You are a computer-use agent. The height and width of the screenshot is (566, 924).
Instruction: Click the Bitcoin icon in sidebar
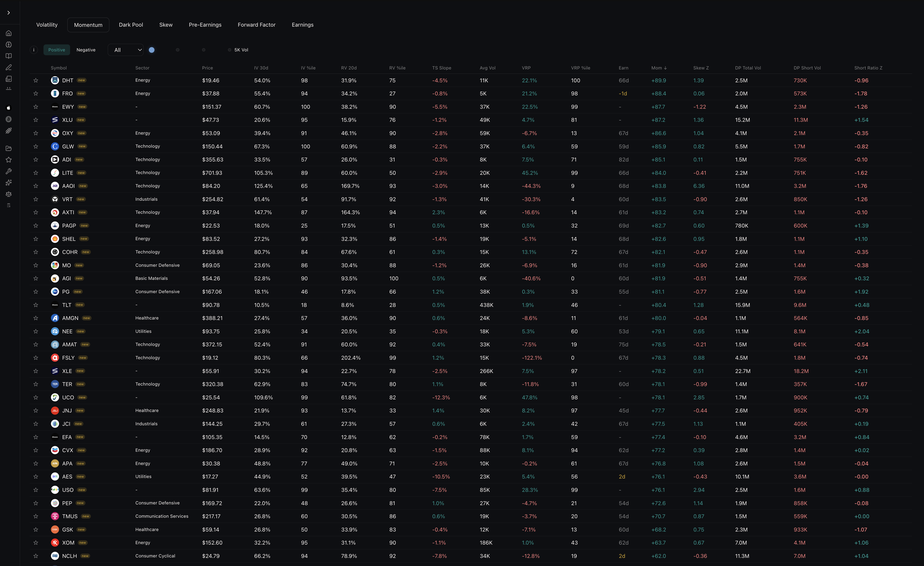[9, 119]
